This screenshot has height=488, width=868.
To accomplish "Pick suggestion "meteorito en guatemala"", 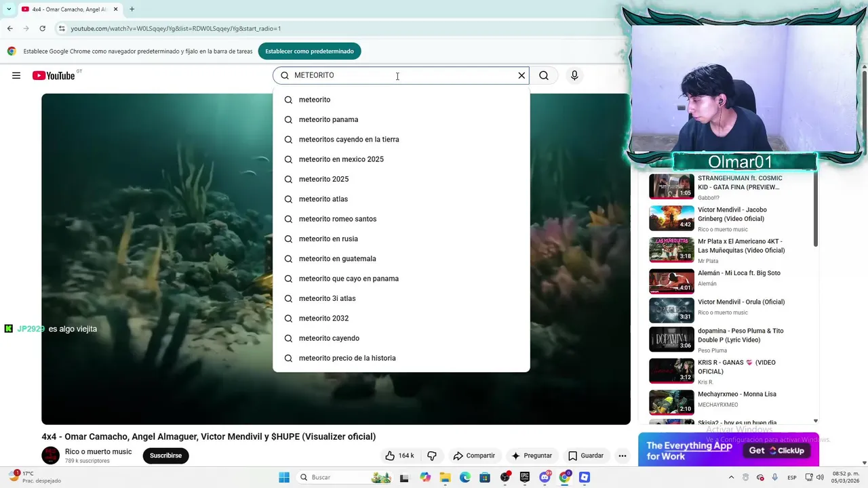I will point(401,258).
